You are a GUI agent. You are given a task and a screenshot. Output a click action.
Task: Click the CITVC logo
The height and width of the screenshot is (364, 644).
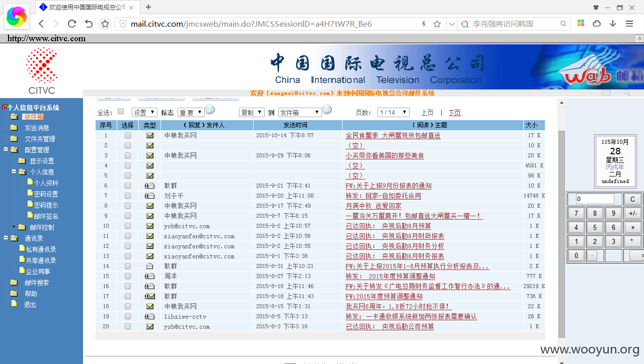coord(41,70)
